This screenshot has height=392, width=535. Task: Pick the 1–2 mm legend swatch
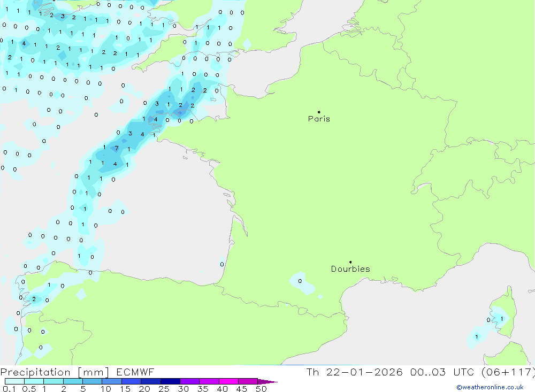53,381
